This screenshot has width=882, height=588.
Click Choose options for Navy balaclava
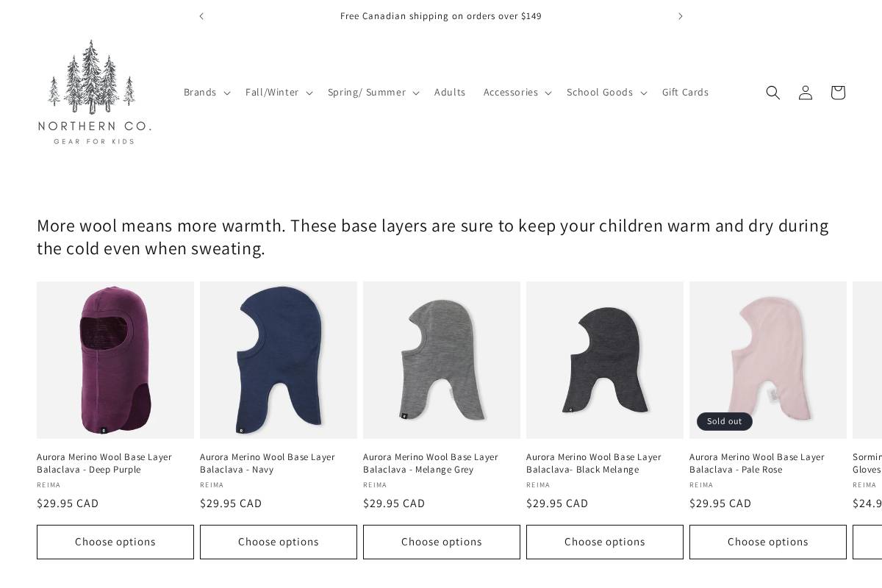pyautogui.click(x=279, y=542)
